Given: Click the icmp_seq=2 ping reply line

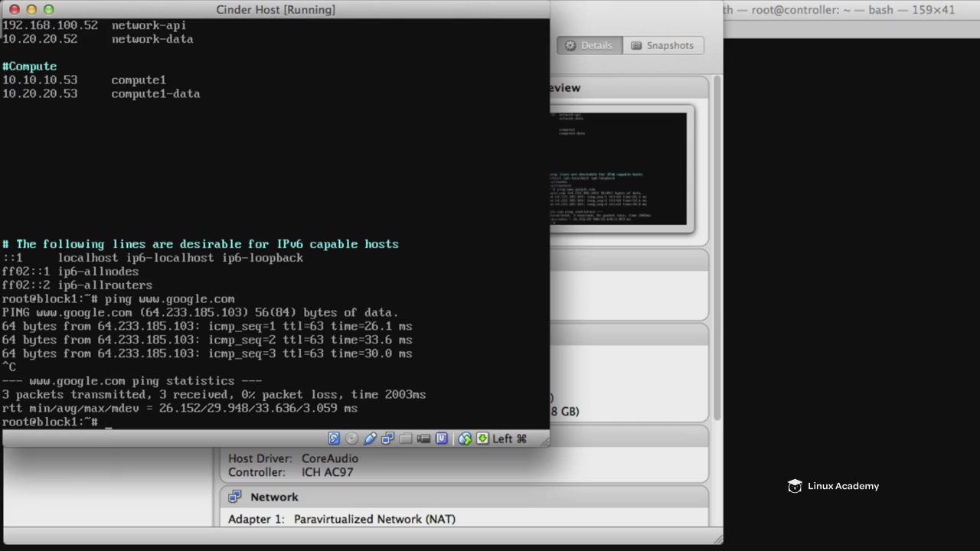Looking at the screenshot, I should coord(207,340).
